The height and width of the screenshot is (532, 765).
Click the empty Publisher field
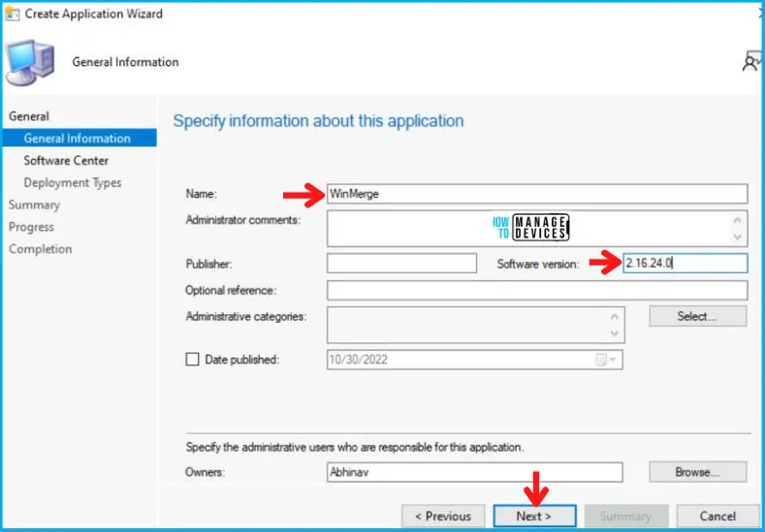[402, 264]
